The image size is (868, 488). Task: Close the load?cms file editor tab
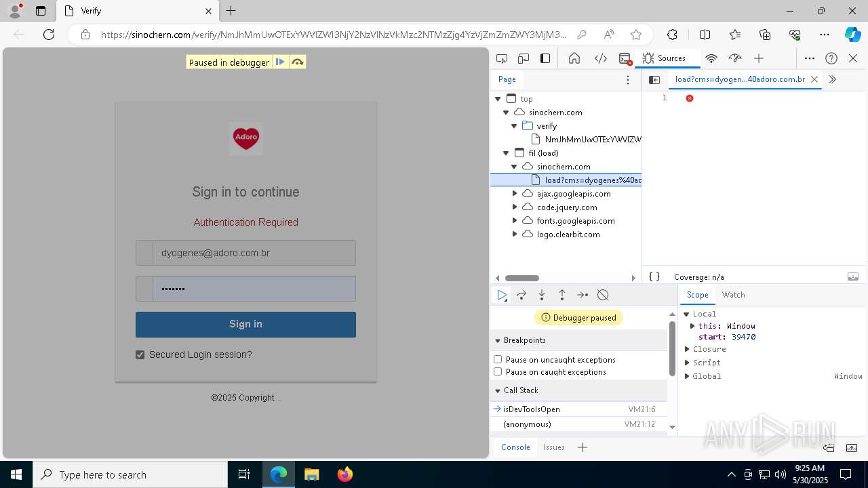coord(814,79)
